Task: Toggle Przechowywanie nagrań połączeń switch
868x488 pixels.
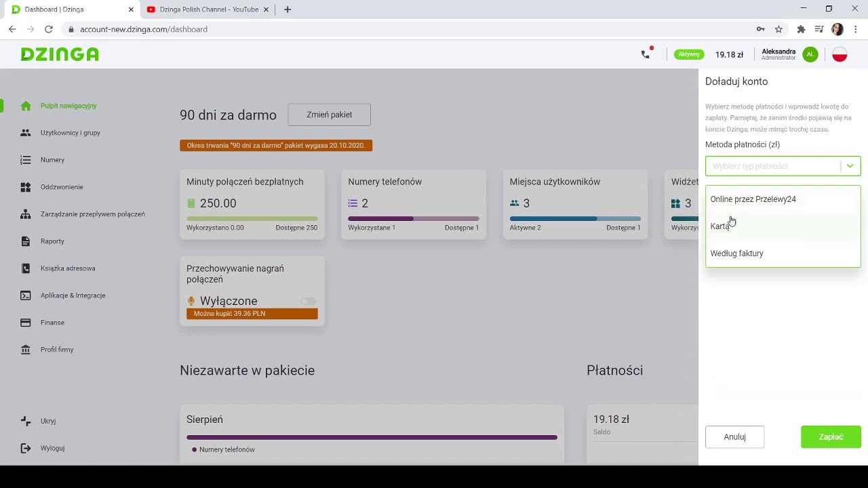Action: (308, 301)
